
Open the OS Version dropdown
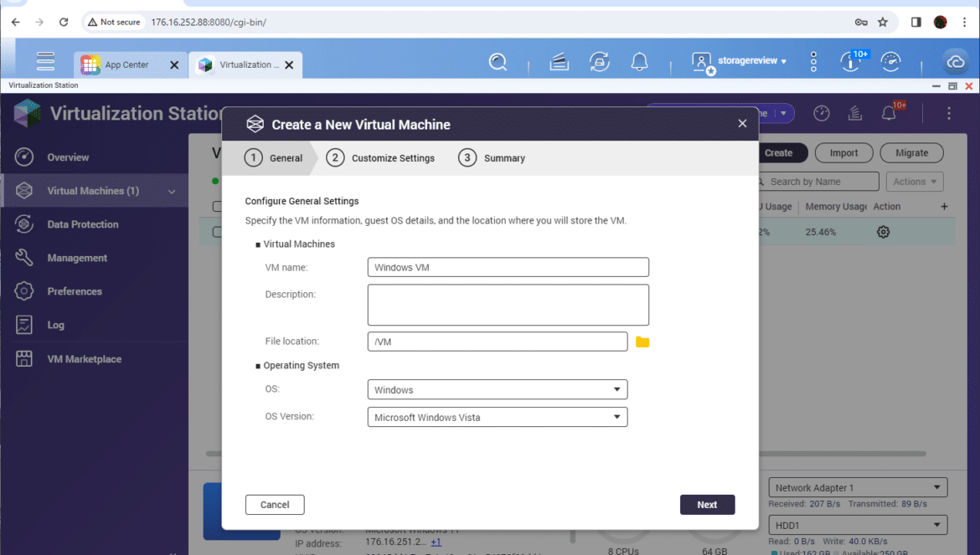pyautogui.click(x=498, y=417)
